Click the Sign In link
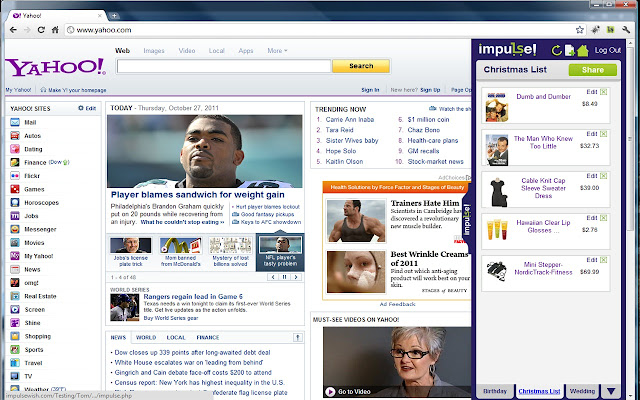The width and height of the screenshot is (640, 400). [370, 90]
